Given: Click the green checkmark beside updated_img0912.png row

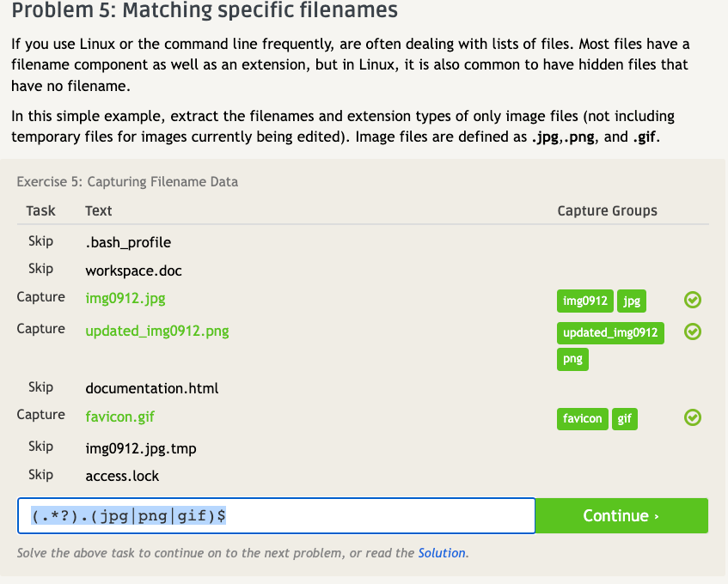Looking at the screenshot, I should pos(693,332).
